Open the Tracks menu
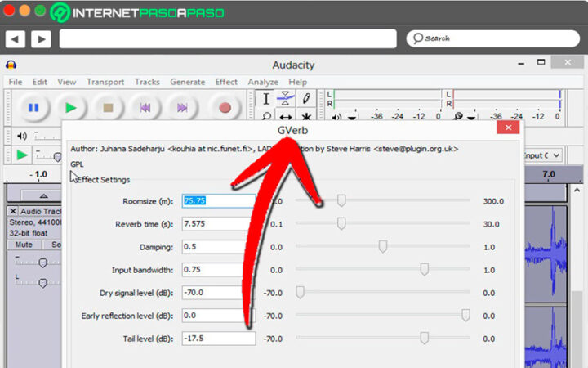588x368 pixels. (147, 82)
